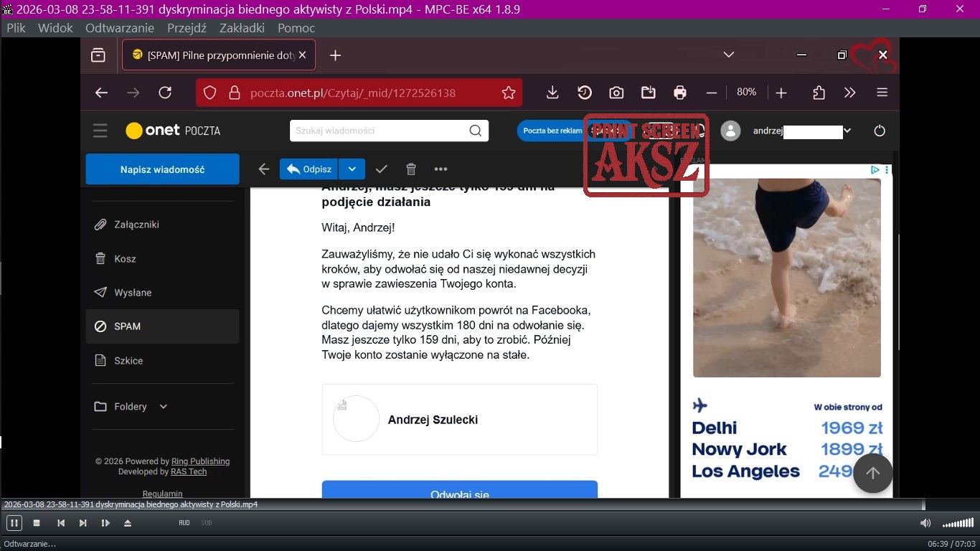The image size is (980, 551).
Task: Adjust the volume slider
Action: pos(958,523)
